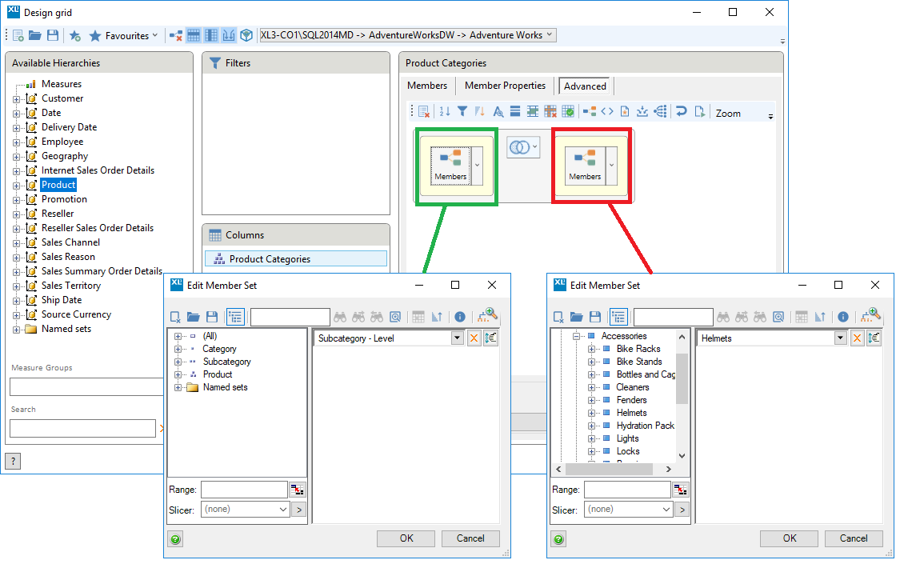Screen dimensions: 912x588
Task: Toggle the highlighted grid view toolbar button
Action: coord(194,34)
